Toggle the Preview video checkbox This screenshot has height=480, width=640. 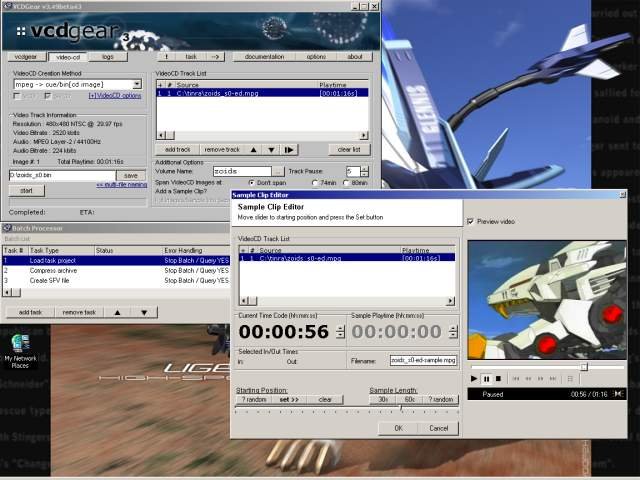pos(470,221)
